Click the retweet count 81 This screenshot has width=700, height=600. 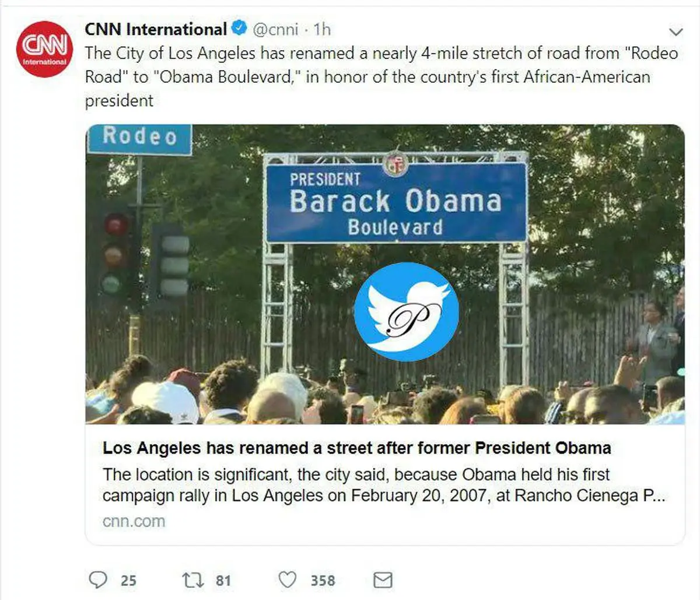pyautogui.click(x=223, y=581)
